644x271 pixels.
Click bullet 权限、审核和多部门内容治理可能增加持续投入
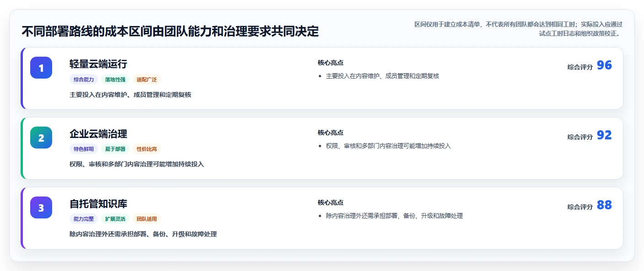(x=388, y=146)
